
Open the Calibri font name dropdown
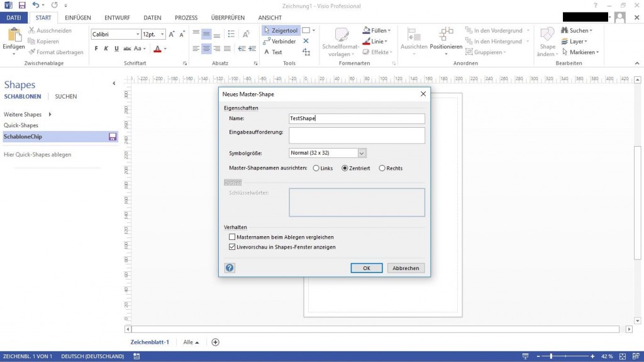137,34
